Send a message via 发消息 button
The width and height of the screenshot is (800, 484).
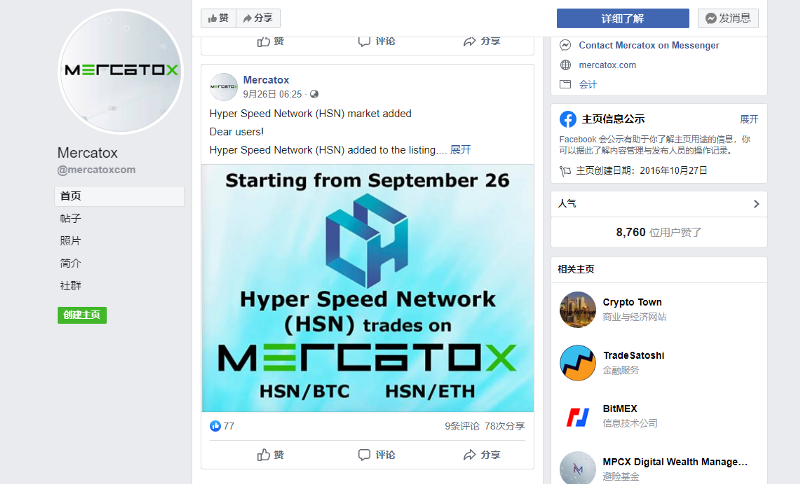pos(728,18)
